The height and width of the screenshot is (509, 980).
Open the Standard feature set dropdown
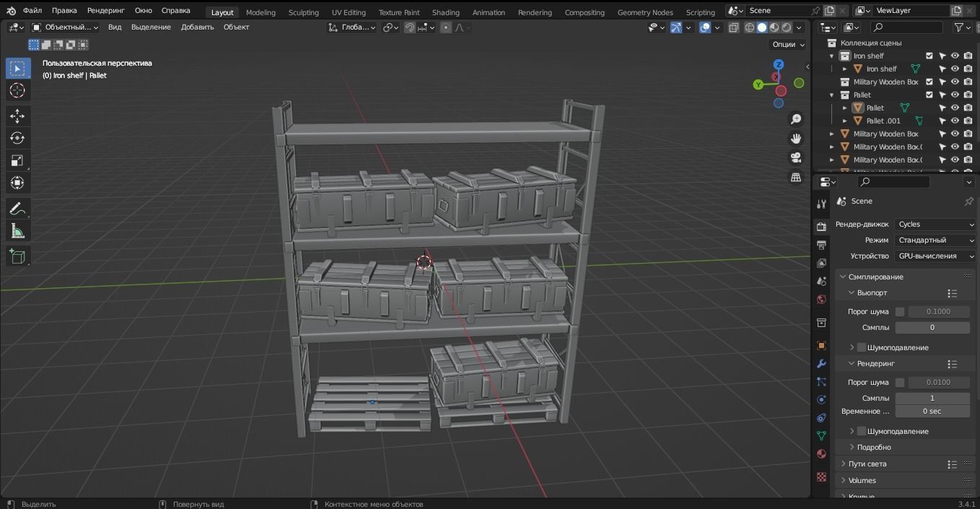(x=936, y=240)
